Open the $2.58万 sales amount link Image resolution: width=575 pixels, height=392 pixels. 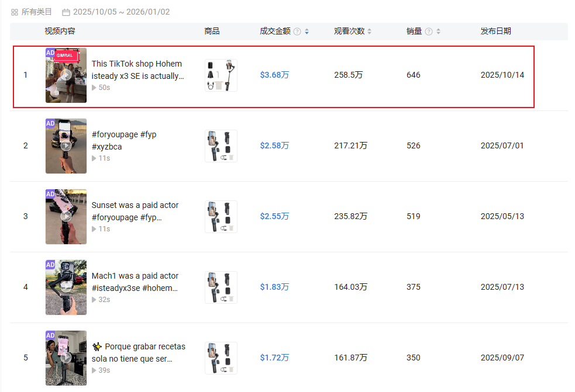pyautogui.click(x=274, y=145)
